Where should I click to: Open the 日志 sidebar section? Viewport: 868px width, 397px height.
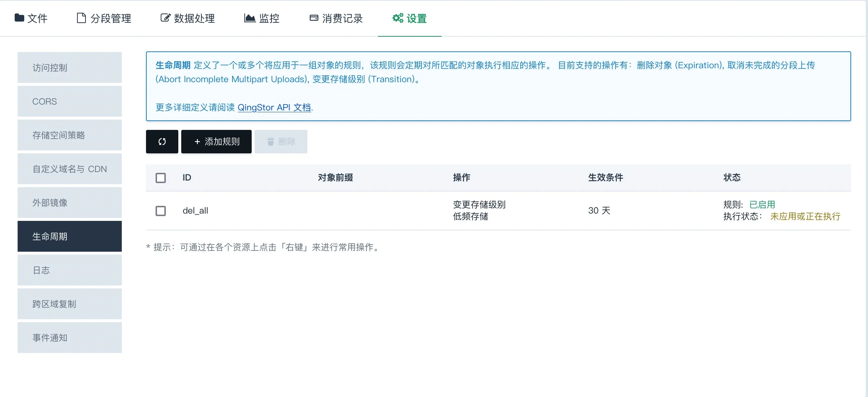pyautogui.click(x=70, y=270)
